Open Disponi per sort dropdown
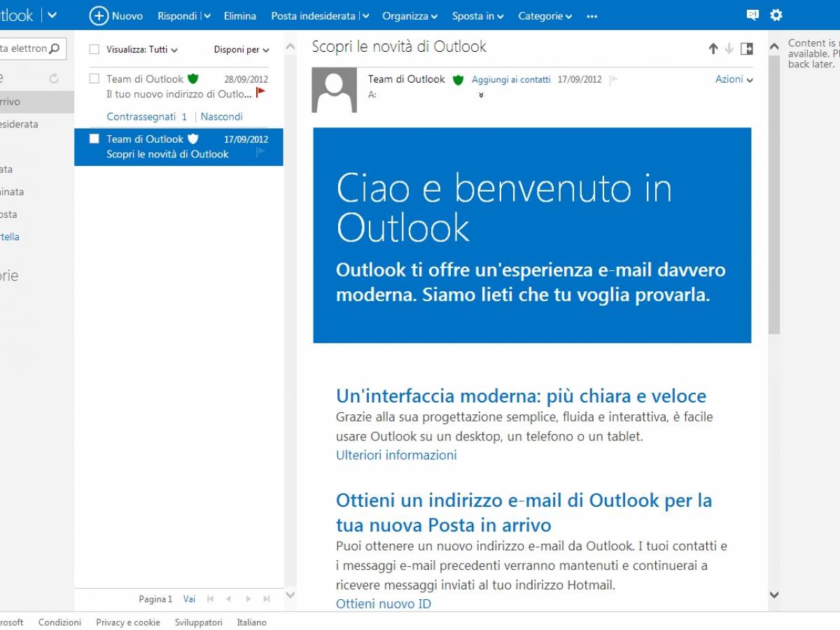 tap(241, 50)
